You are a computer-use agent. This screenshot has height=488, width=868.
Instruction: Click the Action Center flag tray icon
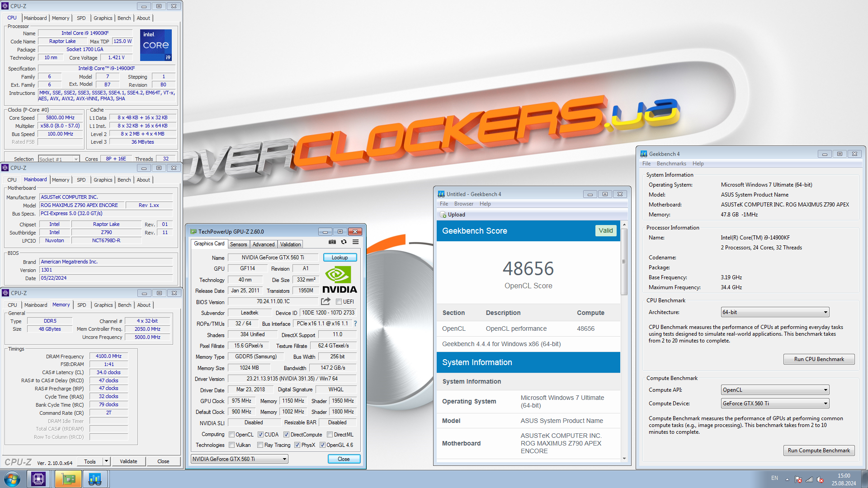(798, 479)
